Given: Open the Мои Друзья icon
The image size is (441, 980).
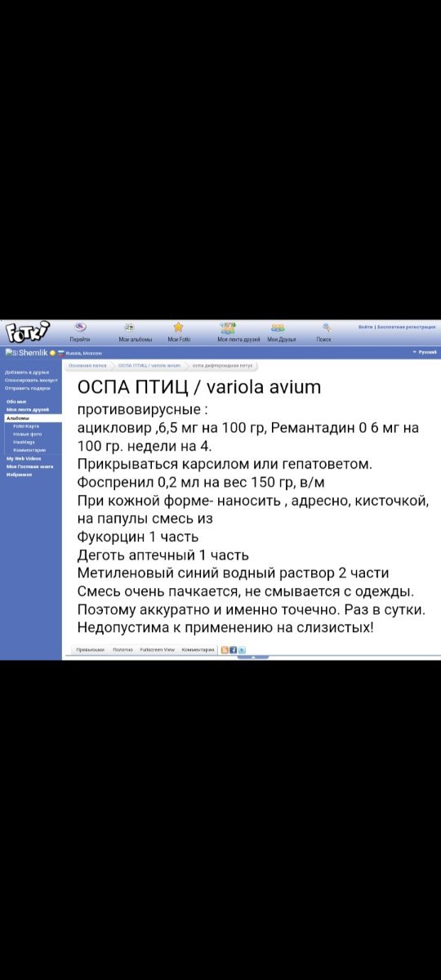Looking at the screenshot, I should (278, 327).
